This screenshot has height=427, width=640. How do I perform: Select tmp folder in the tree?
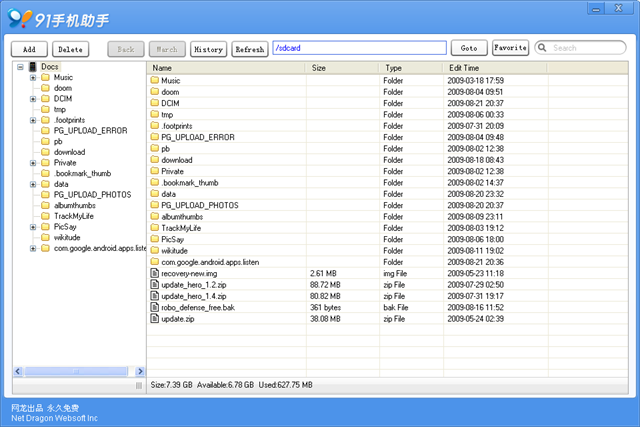(x=60, y=109)
